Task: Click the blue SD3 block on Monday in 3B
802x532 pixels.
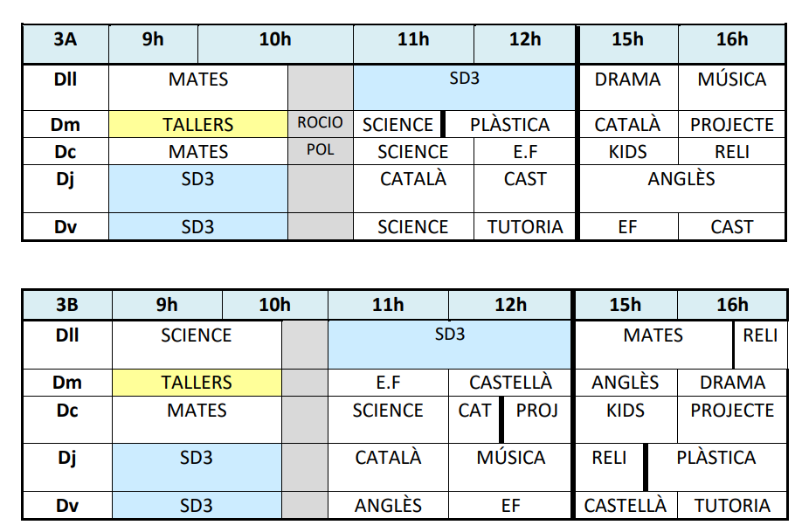Action: coord(450,335)
